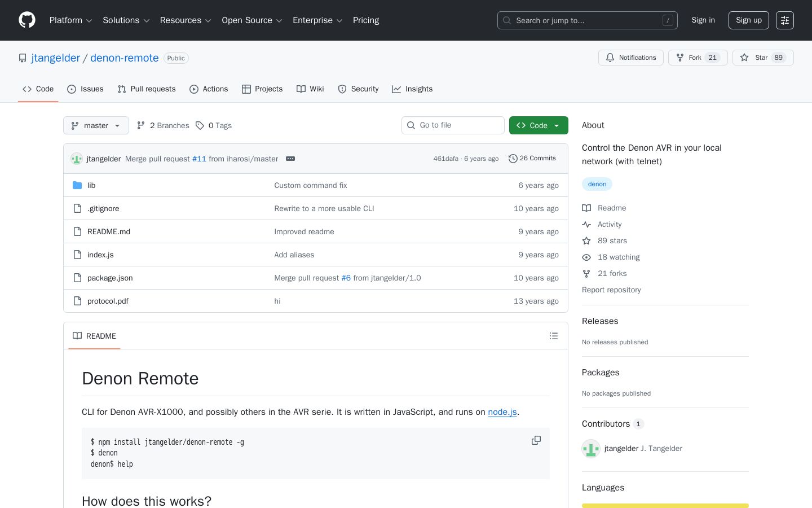Image resolution: width=812 pixels, height=508 pixels.
Task: Open the protocol.pdf file
Action: click(108, 301)
